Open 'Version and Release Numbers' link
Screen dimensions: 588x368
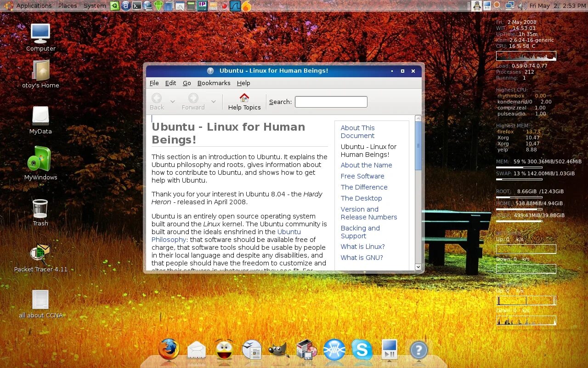click(369, 213)
